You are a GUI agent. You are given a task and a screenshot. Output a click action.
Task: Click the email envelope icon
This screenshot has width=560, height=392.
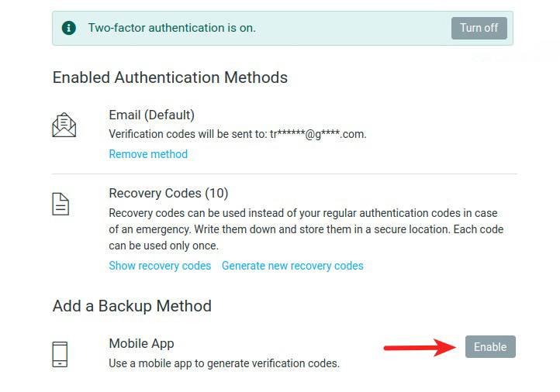pos(64,125)
